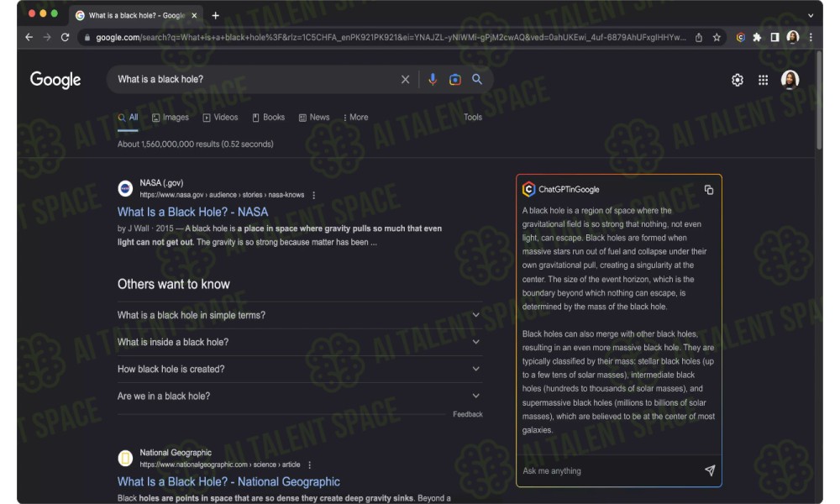Open the ChatGPT extension icon in toolbar
The width and height of the screenshot is (840, 504).
(x=740, y=38)
